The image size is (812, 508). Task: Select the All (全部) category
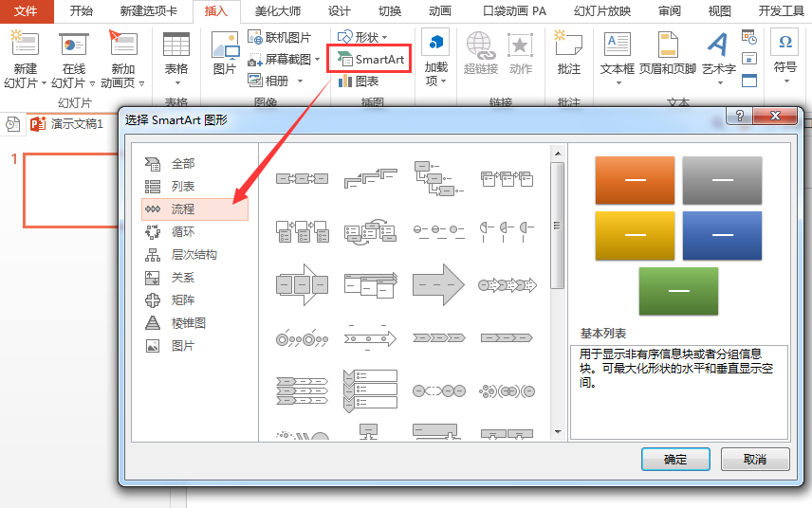(194, 163)
